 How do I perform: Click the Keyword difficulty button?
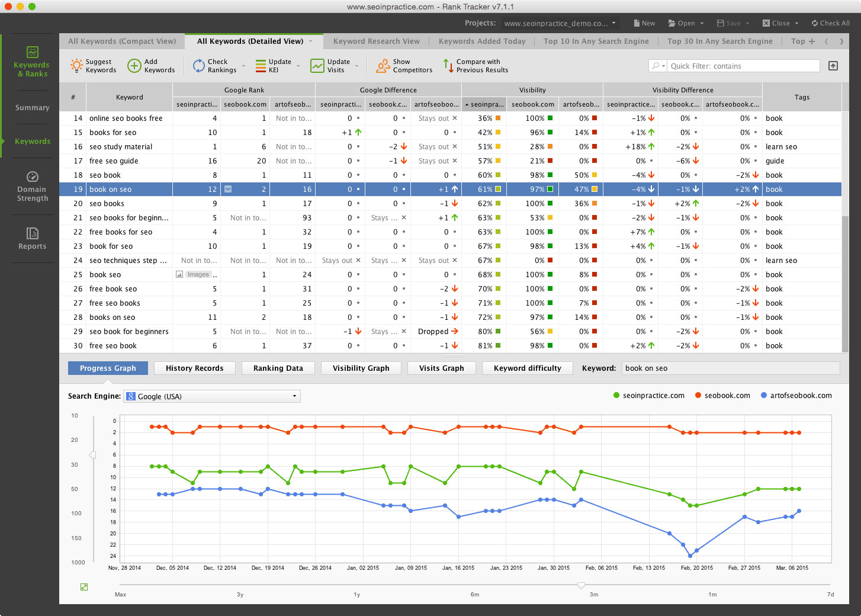click(527, 368)
